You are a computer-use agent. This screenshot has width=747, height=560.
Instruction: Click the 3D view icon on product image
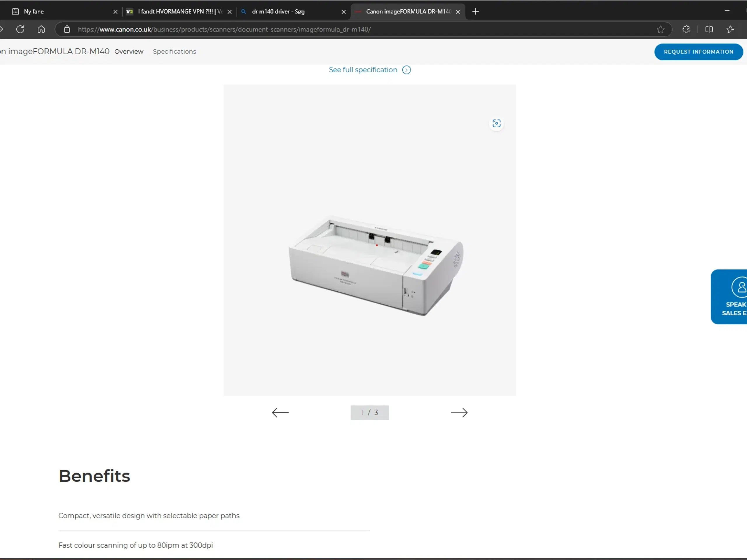tap(497, 124)
